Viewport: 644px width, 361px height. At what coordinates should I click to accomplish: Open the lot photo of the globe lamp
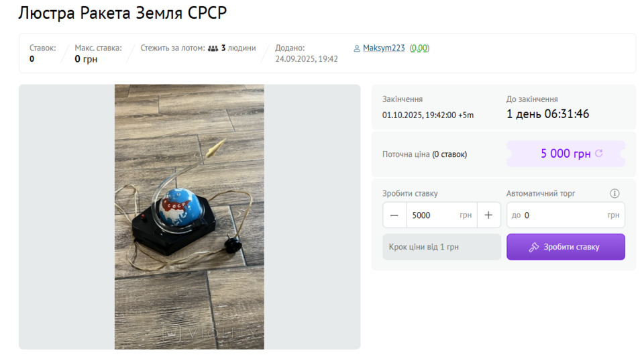189,217
